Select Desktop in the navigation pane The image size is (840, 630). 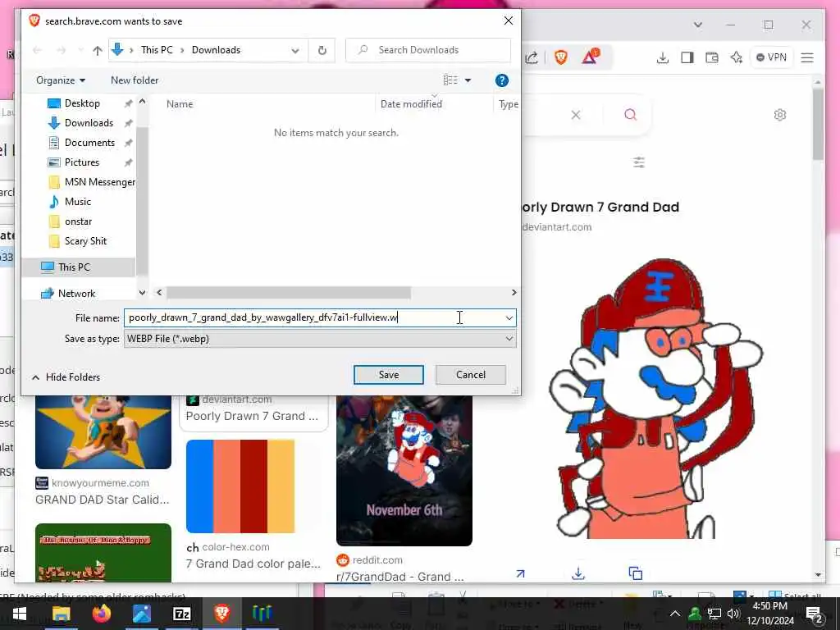pos(82,103)
